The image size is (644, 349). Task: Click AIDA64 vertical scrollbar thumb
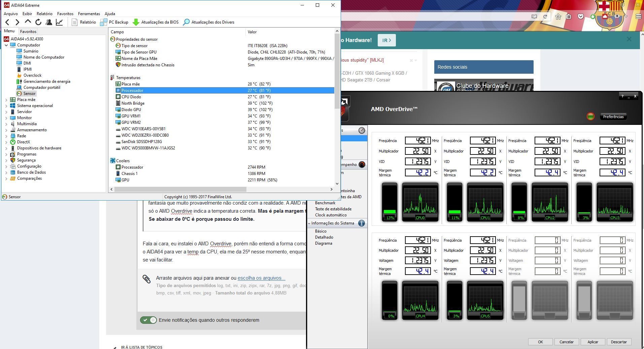[337, 71]
